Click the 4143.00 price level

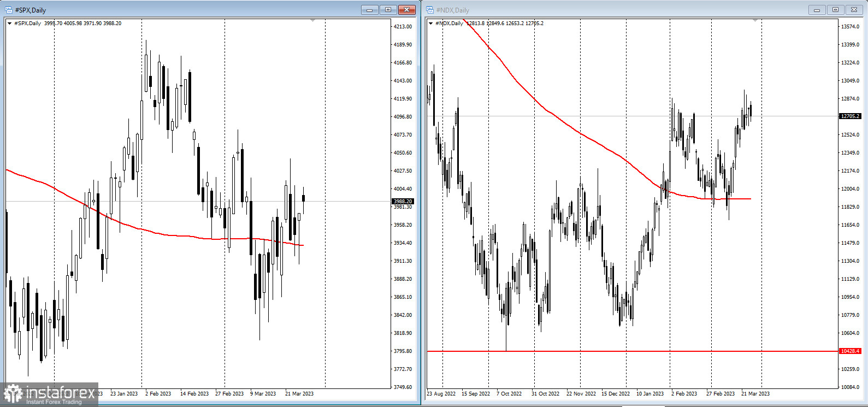pos(403,81)
